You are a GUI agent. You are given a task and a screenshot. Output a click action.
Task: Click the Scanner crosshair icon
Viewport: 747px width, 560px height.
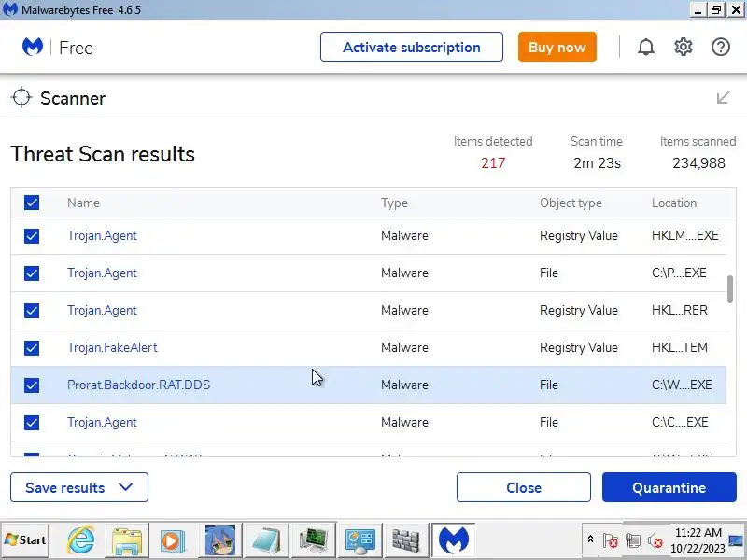[21, 98]
